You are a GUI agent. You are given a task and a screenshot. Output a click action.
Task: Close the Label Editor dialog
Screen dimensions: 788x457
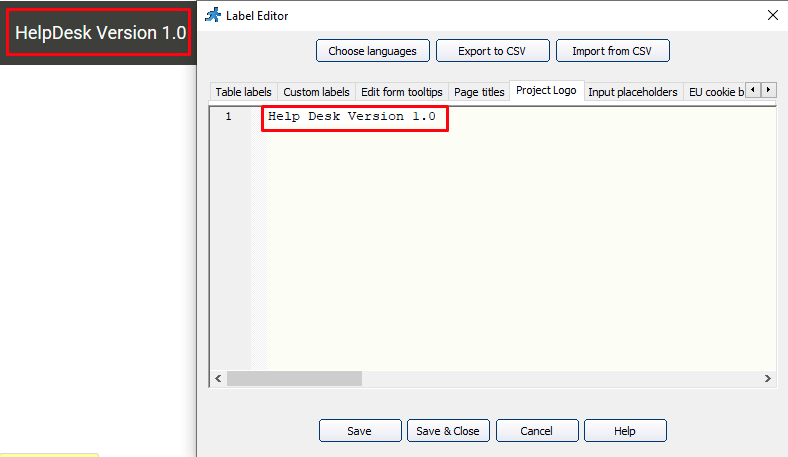(x=772, y=15)
